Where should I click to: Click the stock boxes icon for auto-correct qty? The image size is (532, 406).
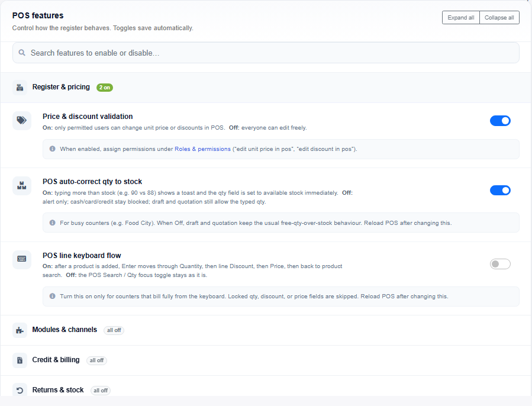tap(22, 186)
